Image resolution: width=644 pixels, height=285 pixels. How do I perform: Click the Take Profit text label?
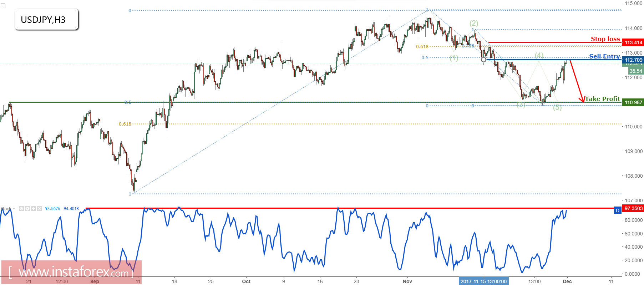603,99
